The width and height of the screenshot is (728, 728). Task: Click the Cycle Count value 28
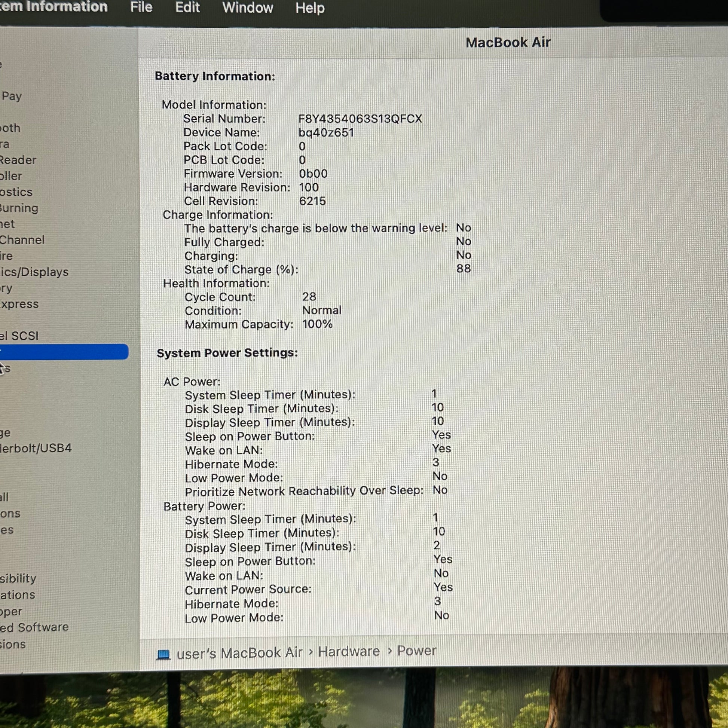(x=309, y=297)
